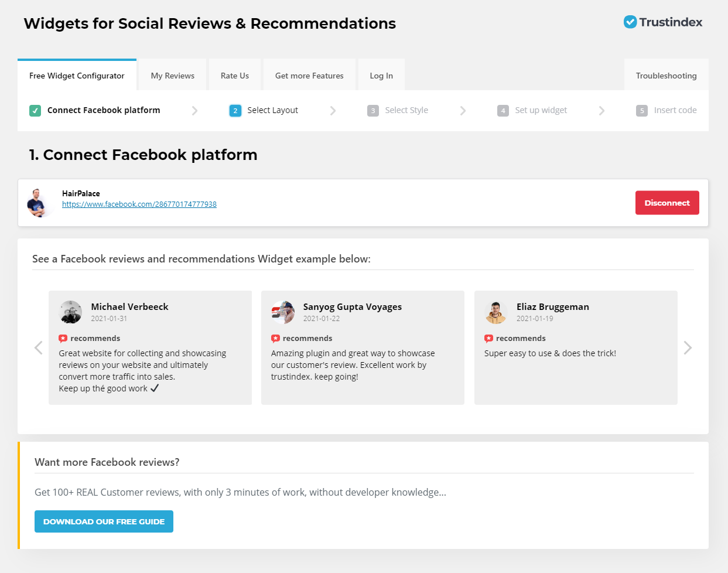Click chevron after Connect Facebook platform step
728x573 pixels.
(x=195, y=111)
